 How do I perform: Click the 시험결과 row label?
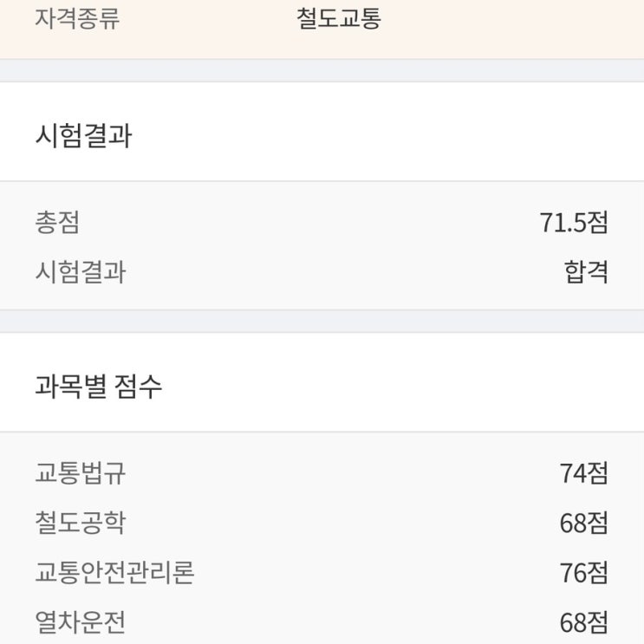click(x=81, y=272)
